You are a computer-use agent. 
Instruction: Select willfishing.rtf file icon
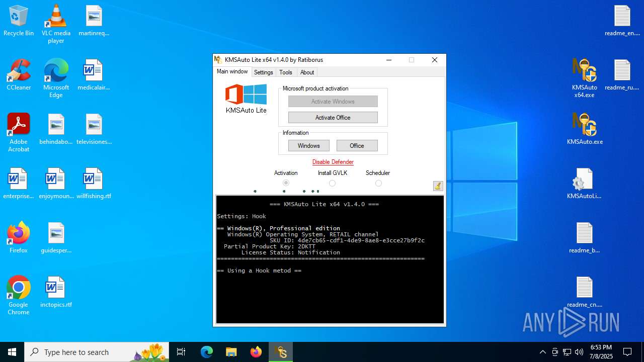94,184
